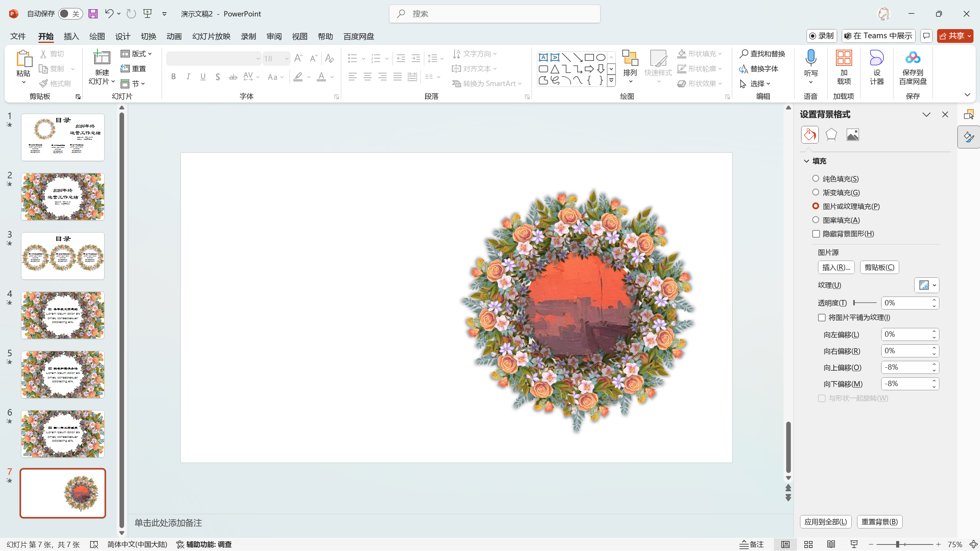Switch to the Transitions (切换) tab
The image size is (980, 551).
148,36
